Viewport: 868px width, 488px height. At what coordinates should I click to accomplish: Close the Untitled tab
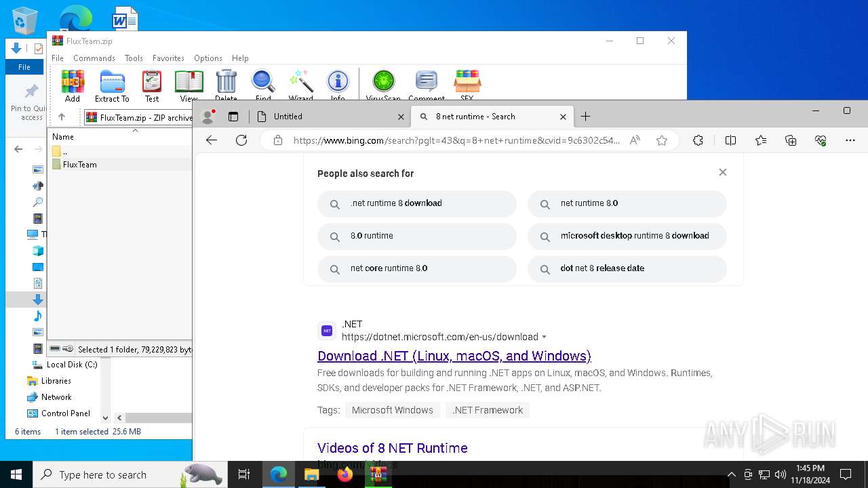pos(401,117)
